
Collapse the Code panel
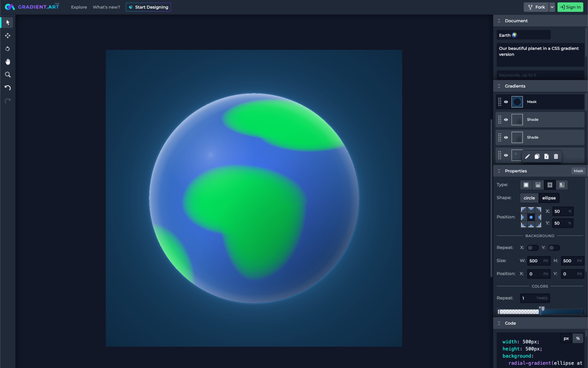pos(499,323)
